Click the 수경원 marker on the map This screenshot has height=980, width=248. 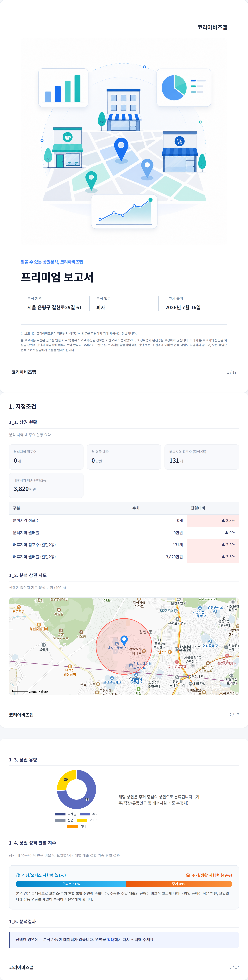(x=59, y=610)
